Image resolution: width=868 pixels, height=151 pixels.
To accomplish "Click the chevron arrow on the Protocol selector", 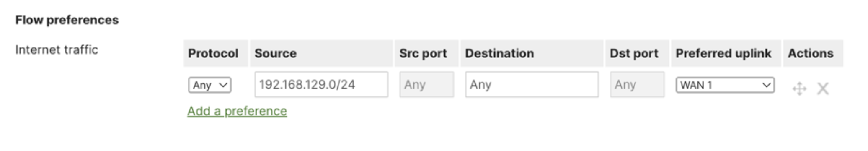I will (223, 85).
